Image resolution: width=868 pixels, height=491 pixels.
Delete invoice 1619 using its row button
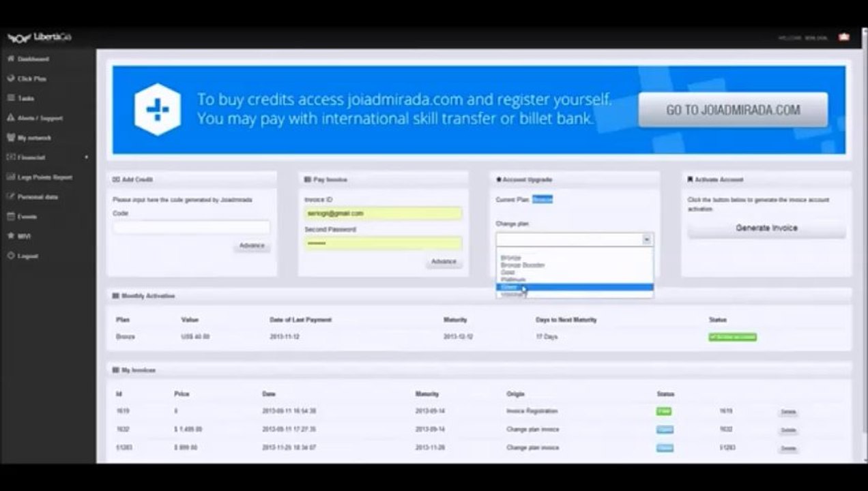point(788,412)
